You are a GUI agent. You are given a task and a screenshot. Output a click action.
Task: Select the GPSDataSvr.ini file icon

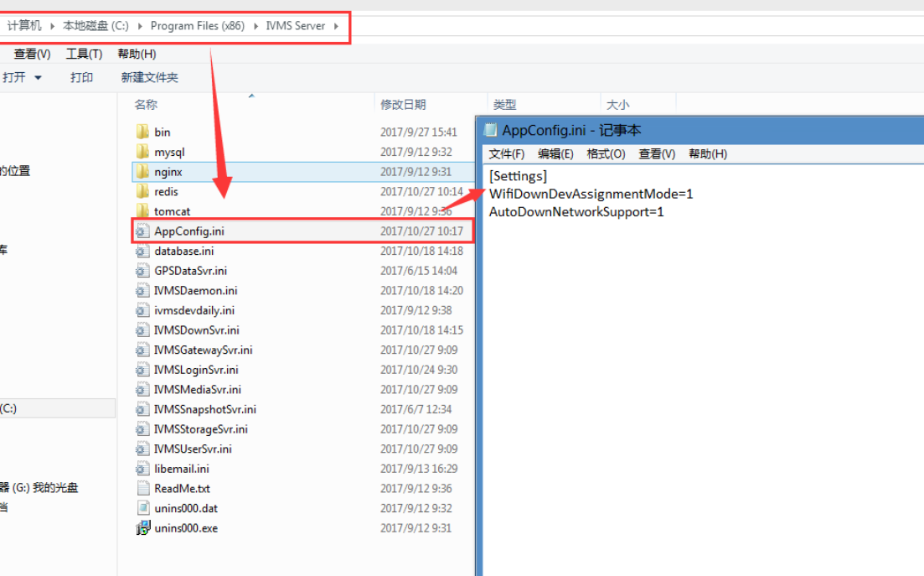(x=142, y=271)
